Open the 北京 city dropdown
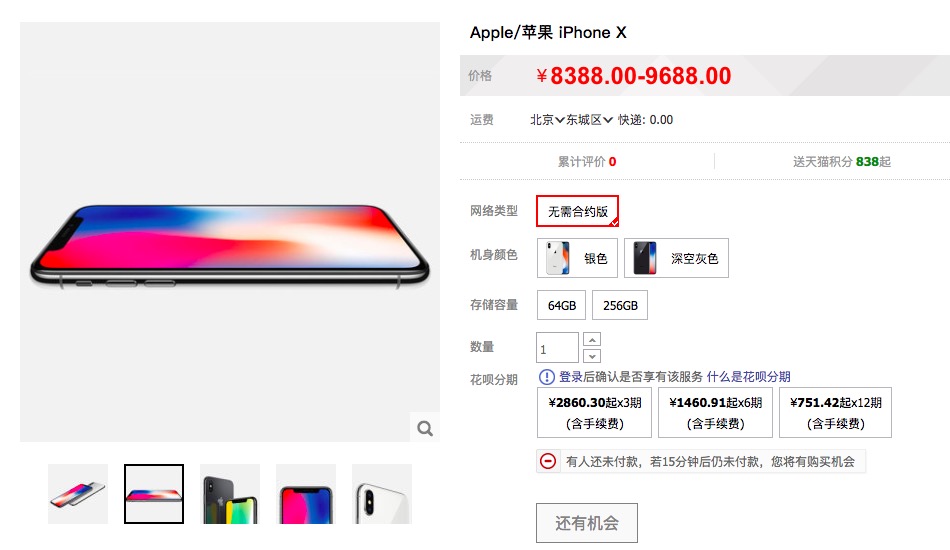Image resolution: width=950 pixels, height=550 pixels. click(x=547, y=120)
